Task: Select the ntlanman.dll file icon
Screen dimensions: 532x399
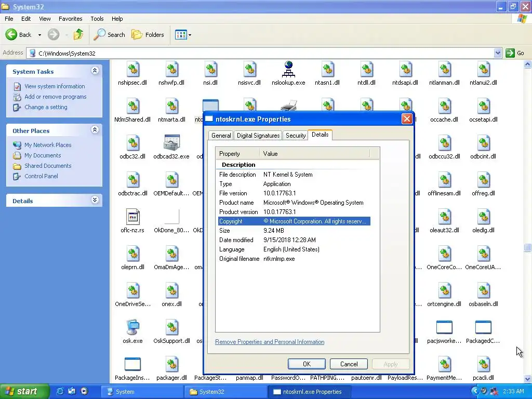Action: pyautogui.click(x=444, y=69)
